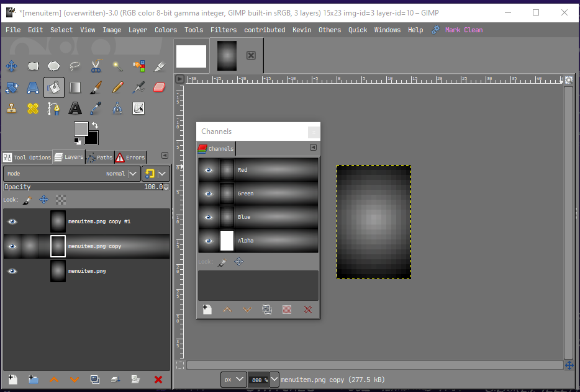Image resolution: width=580 pixels, height=392 pixels.
Task: Click the Mark Clean button
Action: tap(463, 30)
